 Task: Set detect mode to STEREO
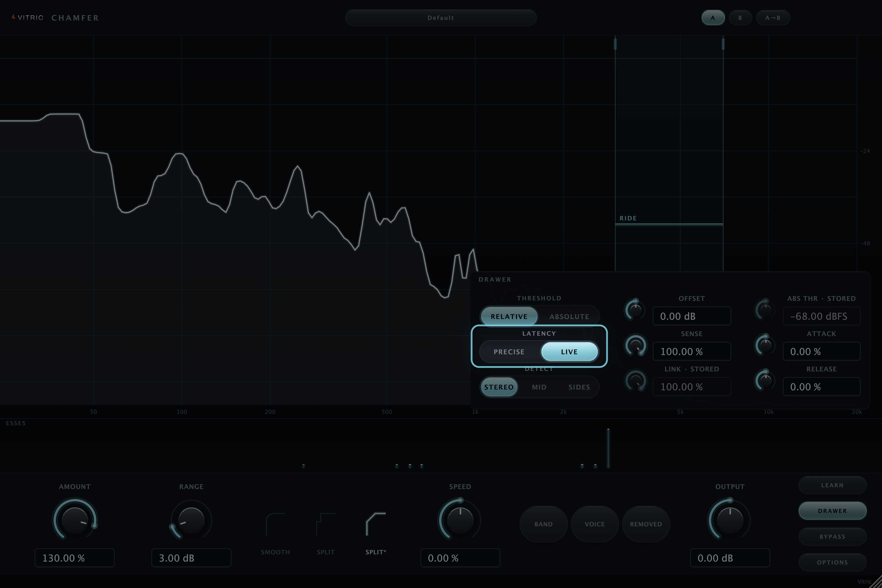click(x=499, y=387)
